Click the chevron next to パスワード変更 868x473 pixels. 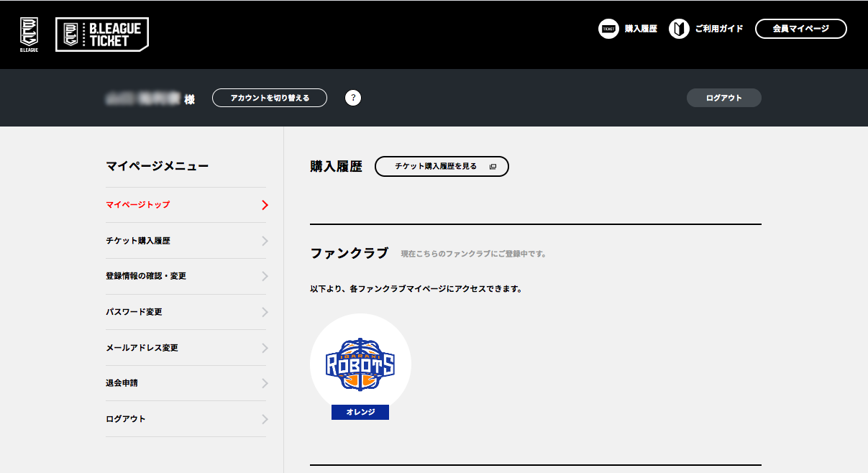point(265,312)
